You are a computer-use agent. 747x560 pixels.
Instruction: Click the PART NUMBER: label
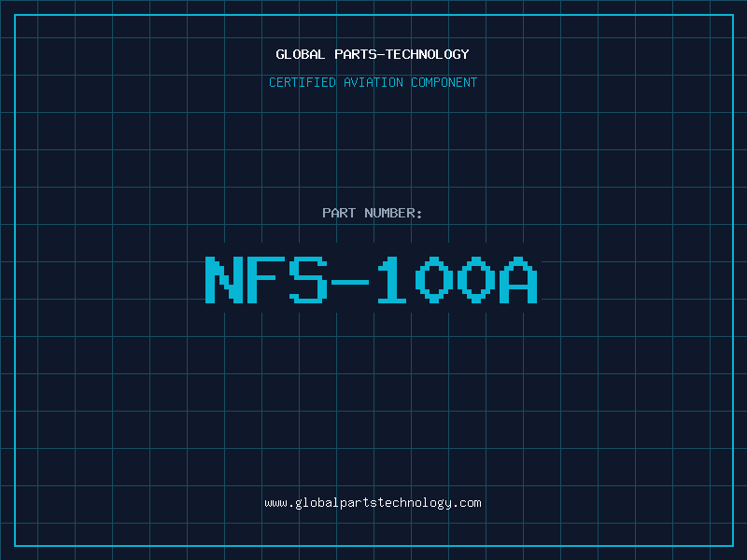coord(373,213)
